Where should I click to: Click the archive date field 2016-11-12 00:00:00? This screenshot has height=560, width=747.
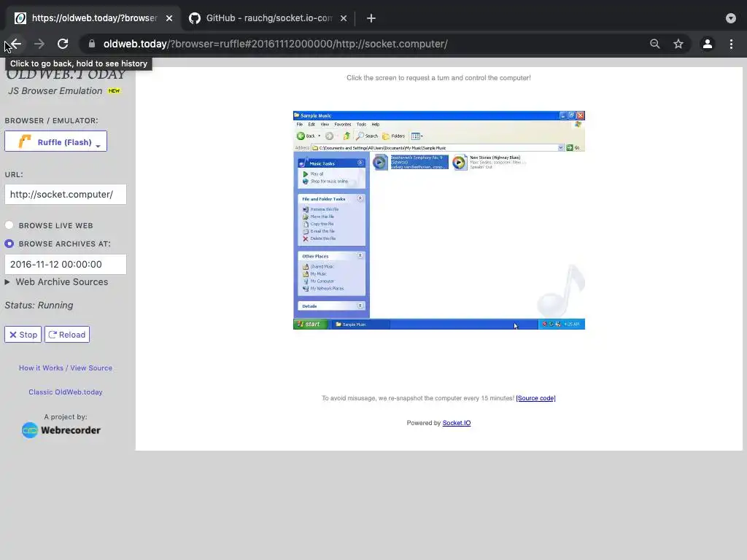click(x=65, y=264)
